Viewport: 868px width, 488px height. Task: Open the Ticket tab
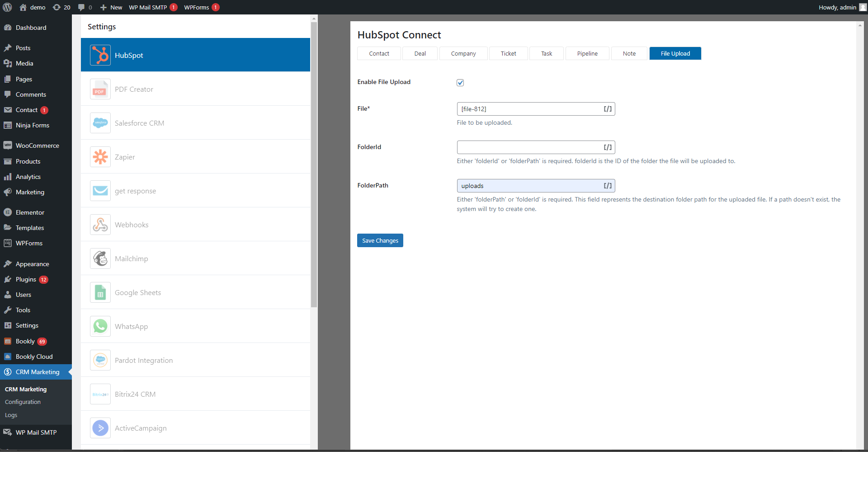pyautogui.click(x=508, y=53)
